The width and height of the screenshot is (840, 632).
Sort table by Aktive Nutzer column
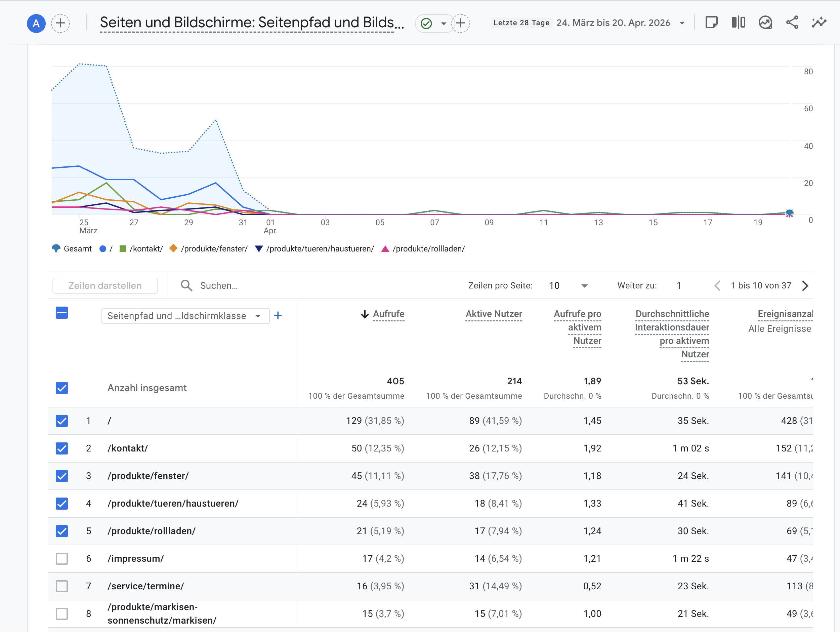[493, 314]
